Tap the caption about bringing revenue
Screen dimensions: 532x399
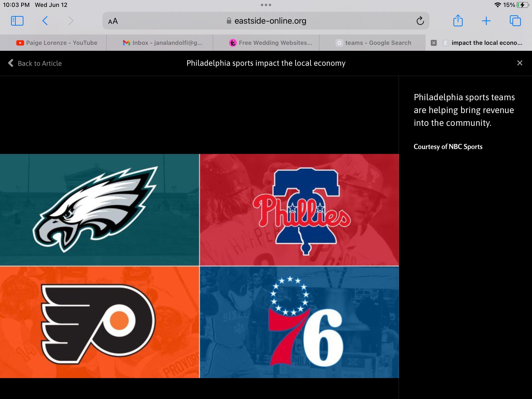(464, 110)
